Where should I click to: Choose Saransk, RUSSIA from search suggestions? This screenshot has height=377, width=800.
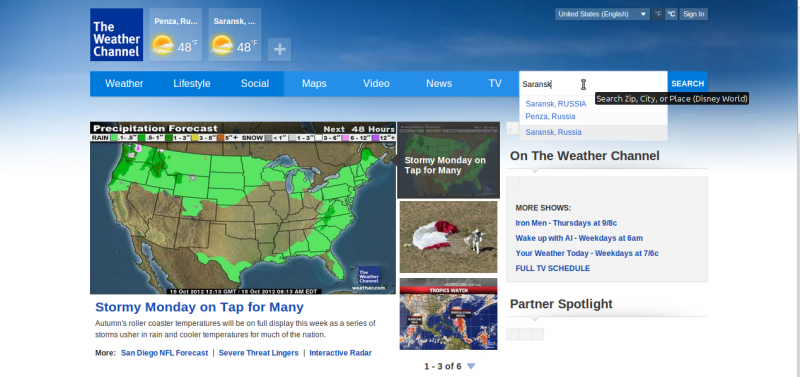556,104
